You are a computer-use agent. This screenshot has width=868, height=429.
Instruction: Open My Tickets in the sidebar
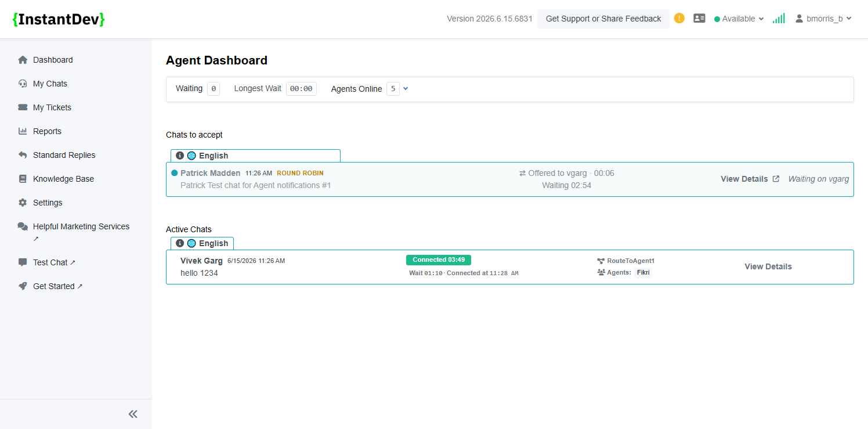[x=52, y=107]
